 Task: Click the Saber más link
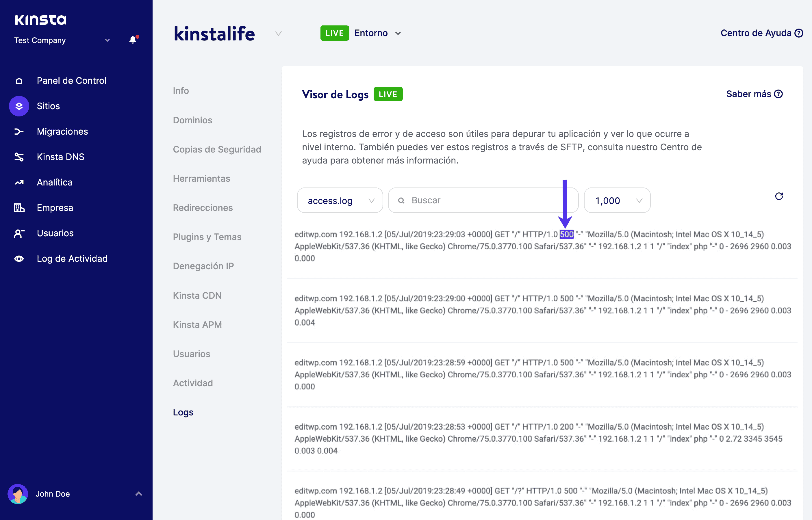[x=754, y=94]
